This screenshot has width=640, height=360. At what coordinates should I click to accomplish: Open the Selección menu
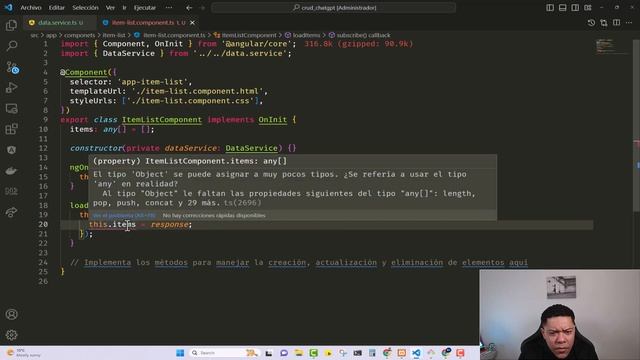click(x=85, y=7)
